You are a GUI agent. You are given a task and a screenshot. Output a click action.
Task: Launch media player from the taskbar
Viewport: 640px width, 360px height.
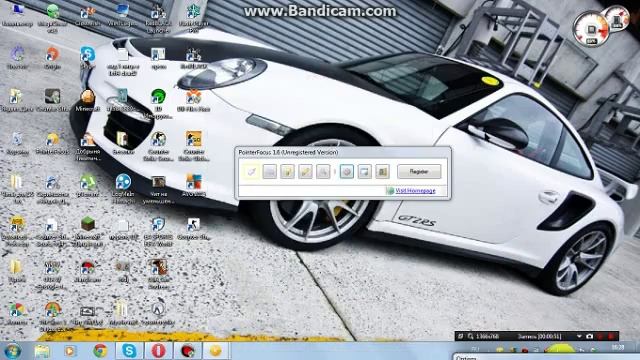point(70,351)
